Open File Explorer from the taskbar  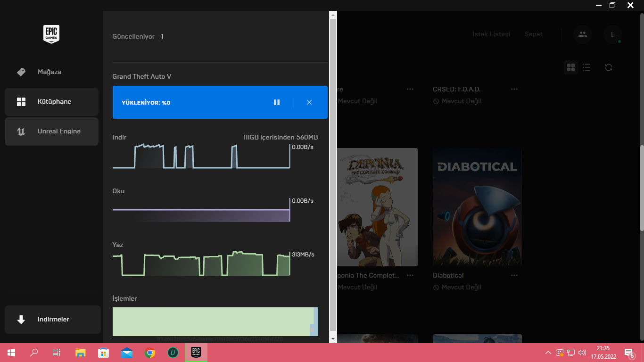click(81, 353)
